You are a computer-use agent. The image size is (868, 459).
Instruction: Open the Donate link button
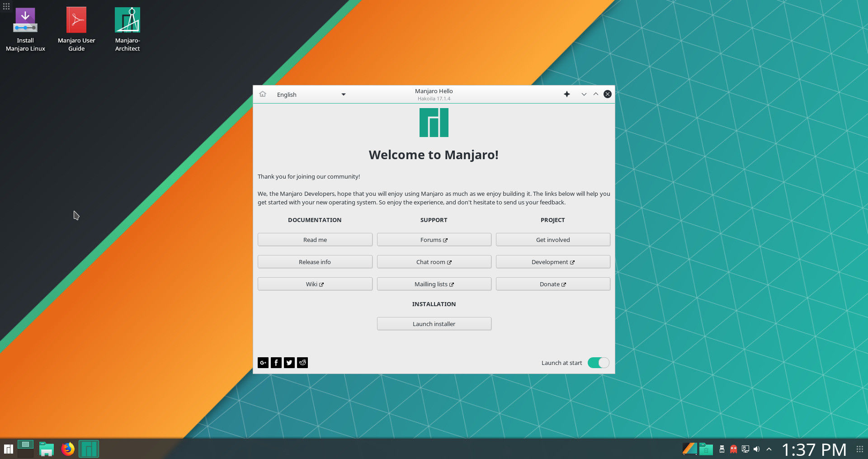pos(553,284)
